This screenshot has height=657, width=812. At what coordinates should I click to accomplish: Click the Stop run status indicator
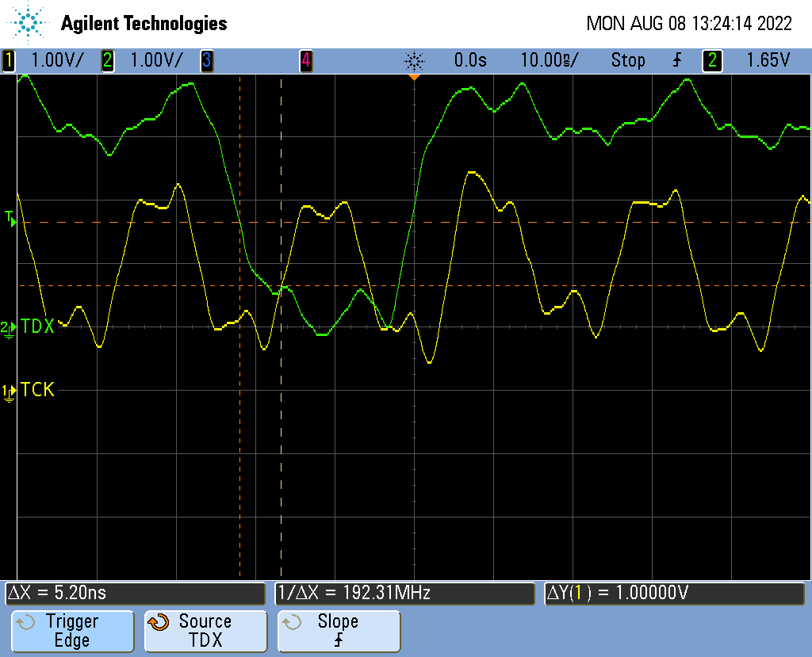coord(628,60)
